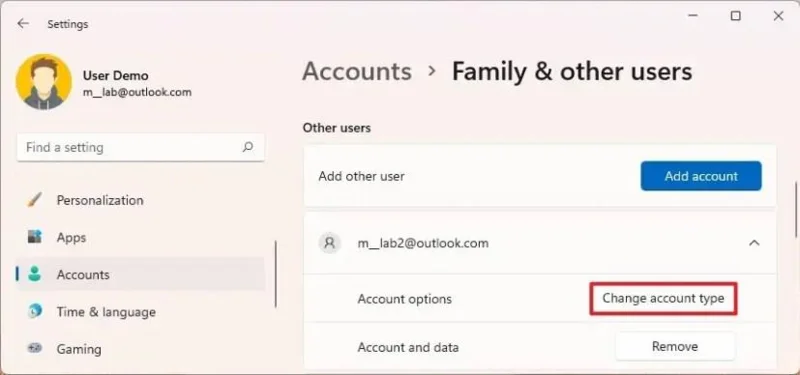Viewport: 800px width, 375px height.
Task: Click the m__lab2@outlook.com email text
Action: [x=423, y=243]
